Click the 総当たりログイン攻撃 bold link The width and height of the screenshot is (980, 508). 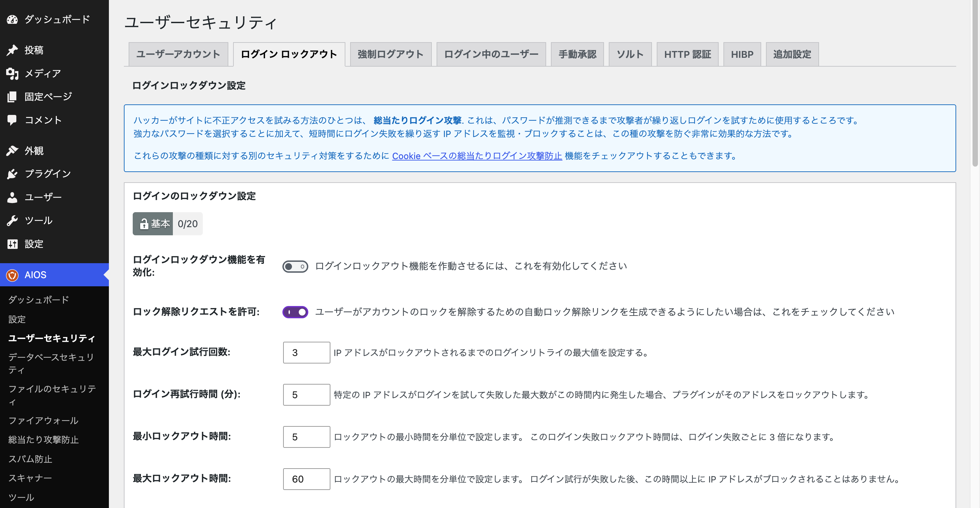(x=417, y=120)
